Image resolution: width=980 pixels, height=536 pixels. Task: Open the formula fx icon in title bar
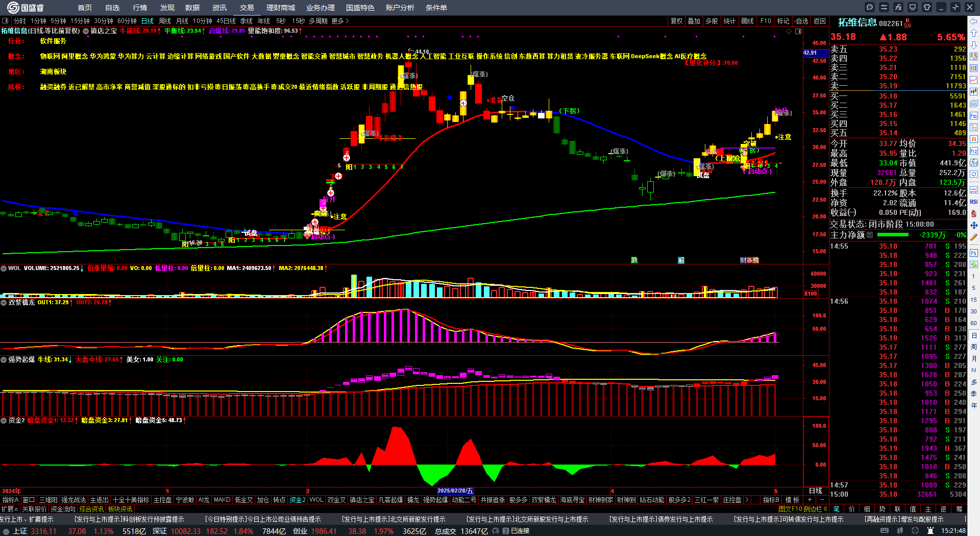pyautogui.click(x=898, y=7)
